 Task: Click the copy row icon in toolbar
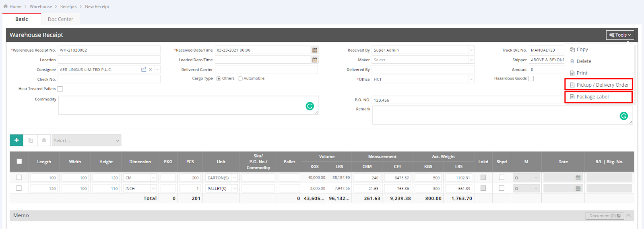point(30,140)
